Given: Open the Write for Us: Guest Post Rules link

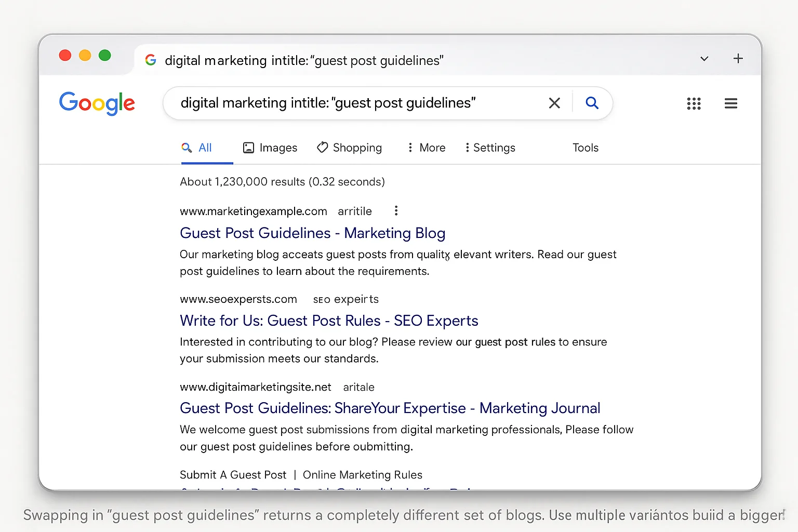Looking at the screenshot, I should 329,321.
